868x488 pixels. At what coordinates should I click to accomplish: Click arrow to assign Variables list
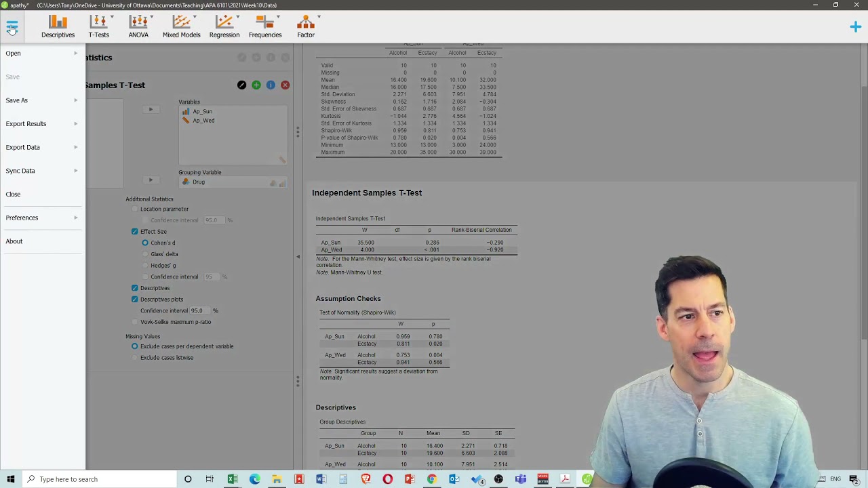[x=151, y=109]
